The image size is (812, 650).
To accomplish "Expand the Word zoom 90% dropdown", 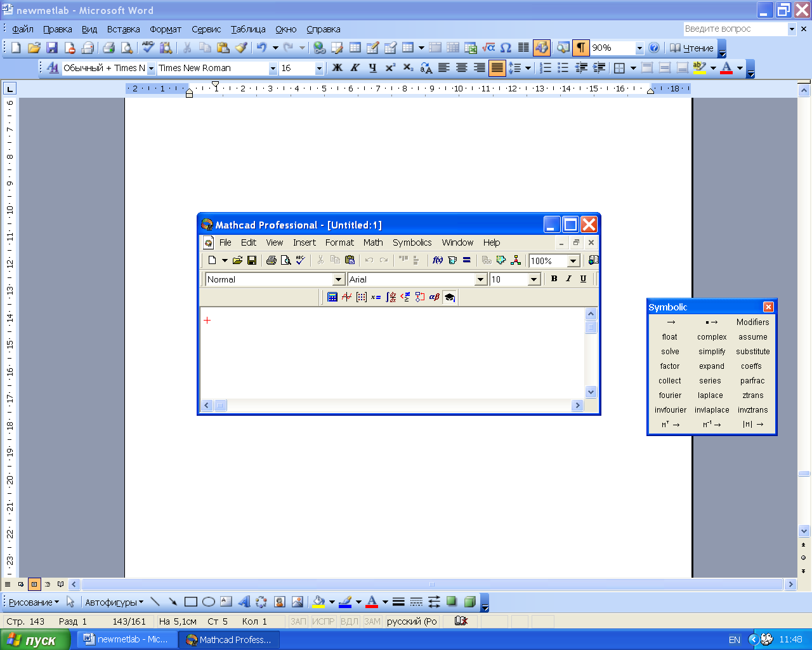I will point(639,48).
